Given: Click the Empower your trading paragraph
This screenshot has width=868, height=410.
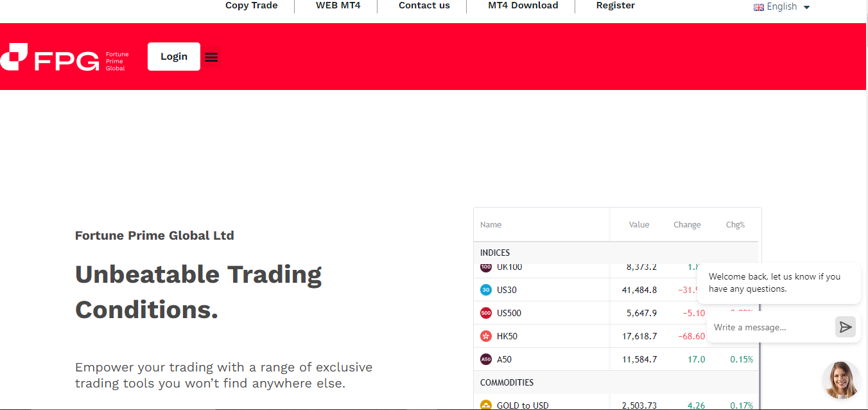Looking at the screenshot, I should coord(224,375).
